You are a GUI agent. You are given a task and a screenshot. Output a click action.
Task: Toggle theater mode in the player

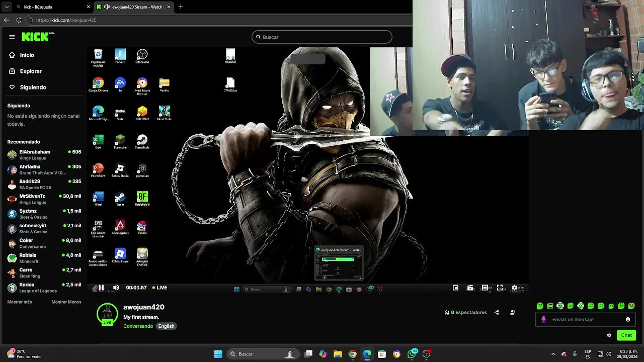click(485, 288)
